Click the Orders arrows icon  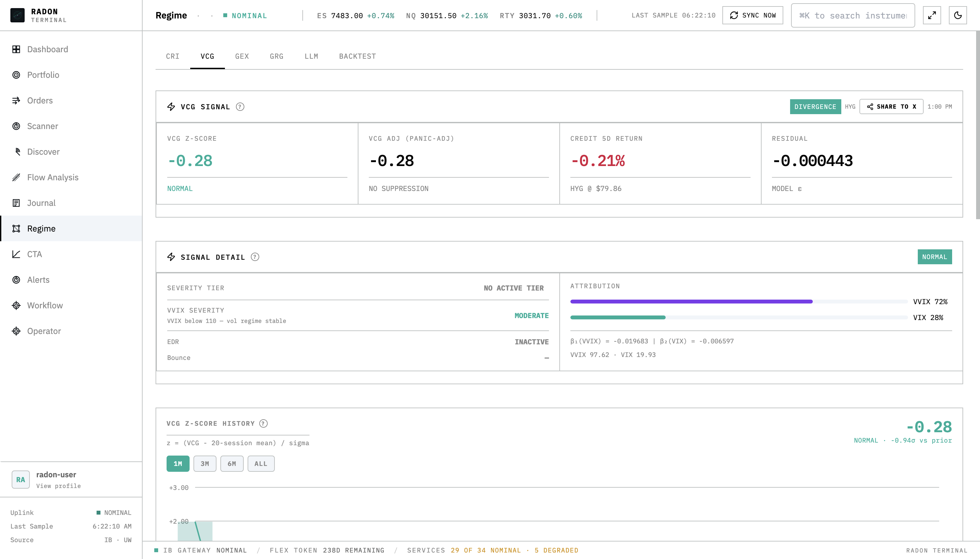point(16,101)
